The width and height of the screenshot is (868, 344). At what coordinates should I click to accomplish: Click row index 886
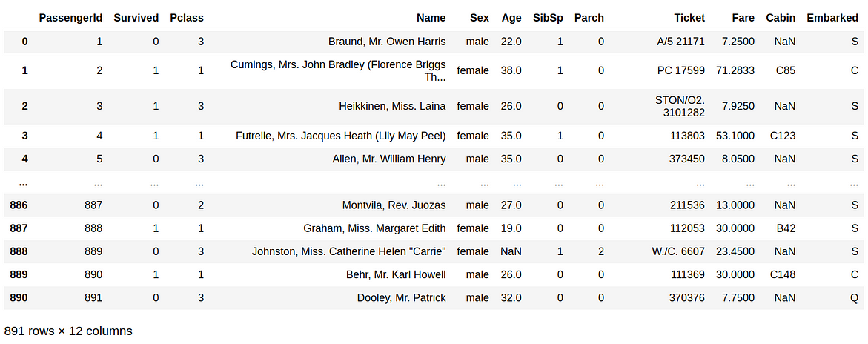pos(19,205)
